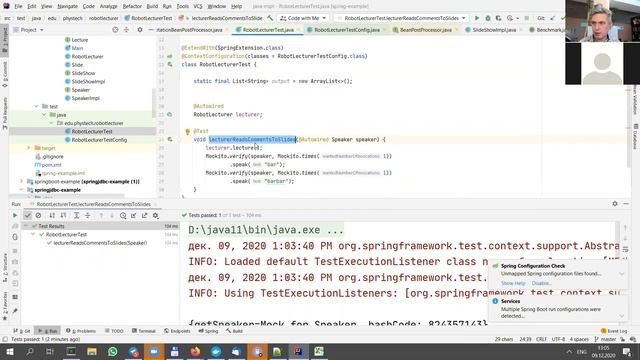Click Debug bug icon in main toolbar
The width and height of the screenshot is (640, 360).
pos(488,18)
